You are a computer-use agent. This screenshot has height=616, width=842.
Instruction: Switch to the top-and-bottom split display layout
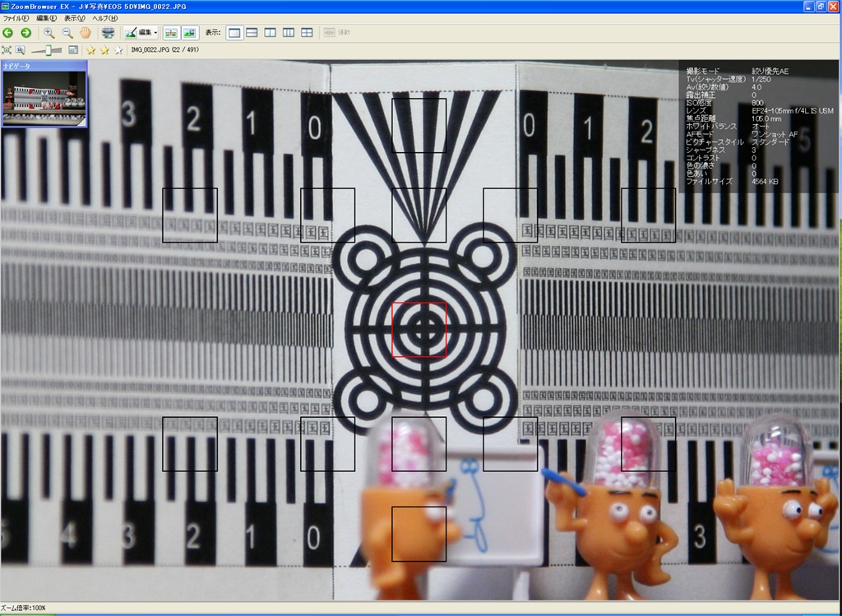pos(252,33)
